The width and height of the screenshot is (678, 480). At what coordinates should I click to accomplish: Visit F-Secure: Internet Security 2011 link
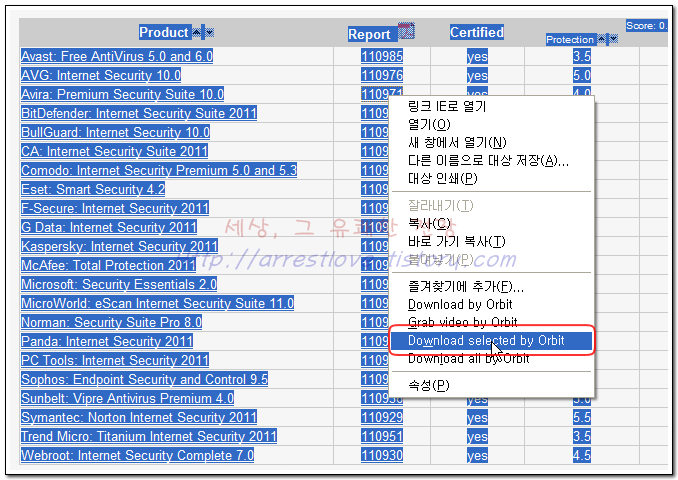[x=115, y=208]
